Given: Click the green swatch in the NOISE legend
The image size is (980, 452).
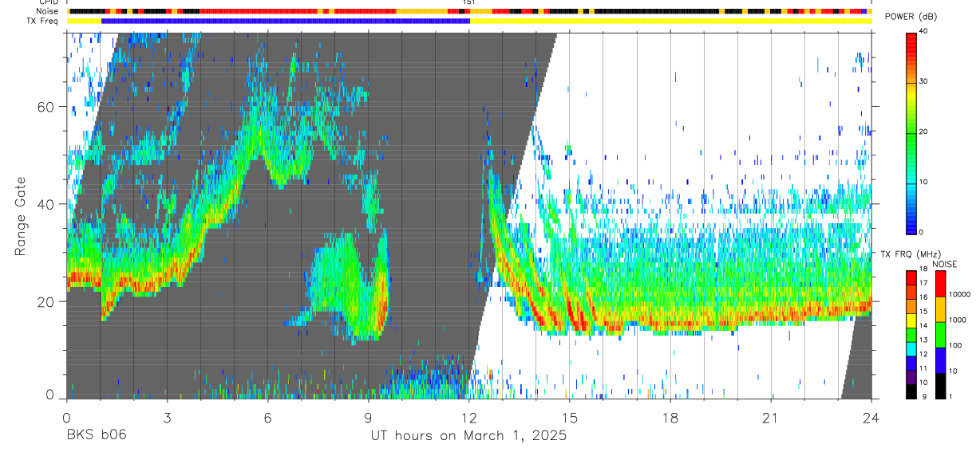Looking at the screenshot, I should tap(941, 335).
